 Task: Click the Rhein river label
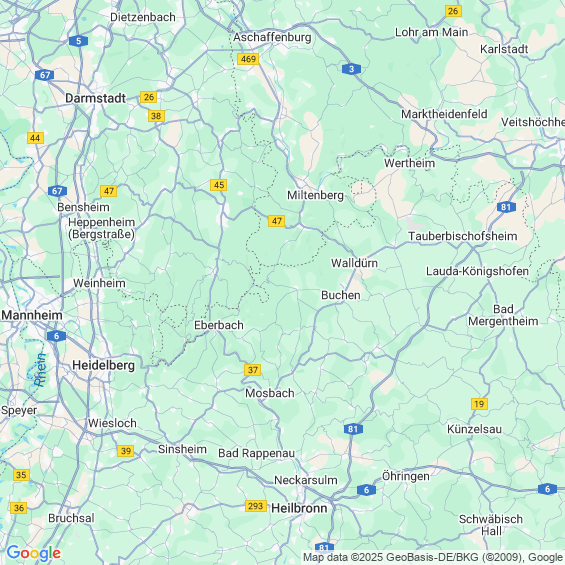[40, 370]
